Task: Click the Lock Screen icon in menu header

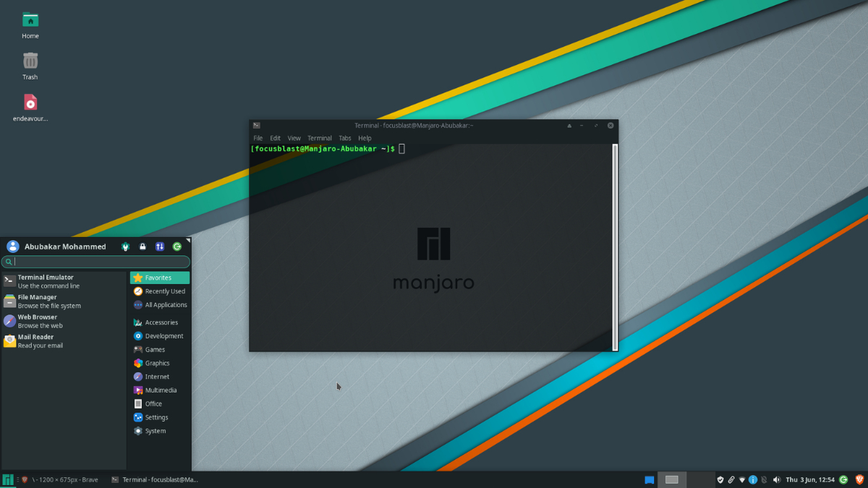Action: [142, 247]
